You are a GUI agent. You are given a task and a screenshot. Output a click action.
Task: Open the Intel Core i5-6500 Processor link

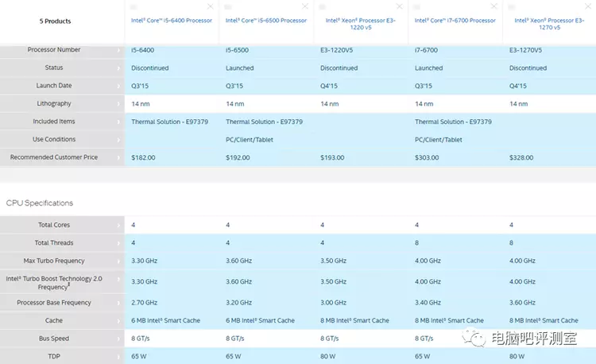click(x=266, y=21)
